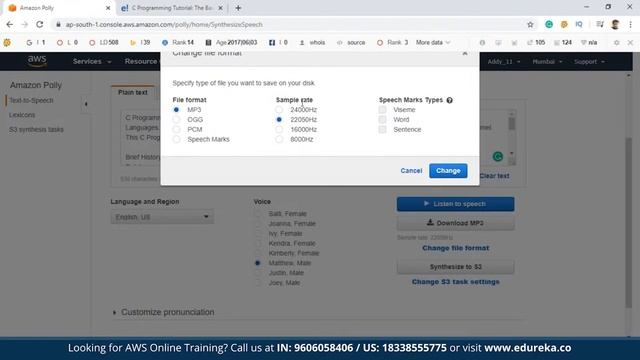Open the Chrome three-dot menu
The image size is (640, 360).
pyautogui.click(x=631, y=24)
